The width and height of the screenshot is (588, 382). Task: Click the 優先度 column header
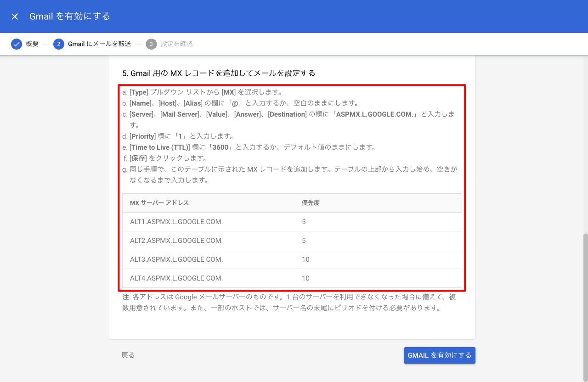(311, 203)
